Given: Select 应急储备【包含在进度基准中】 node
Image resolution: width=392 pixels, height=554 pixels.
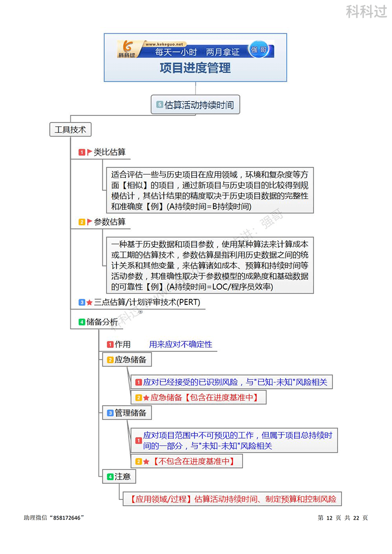Looking at the screenshot, I should (x=199, y=397).
